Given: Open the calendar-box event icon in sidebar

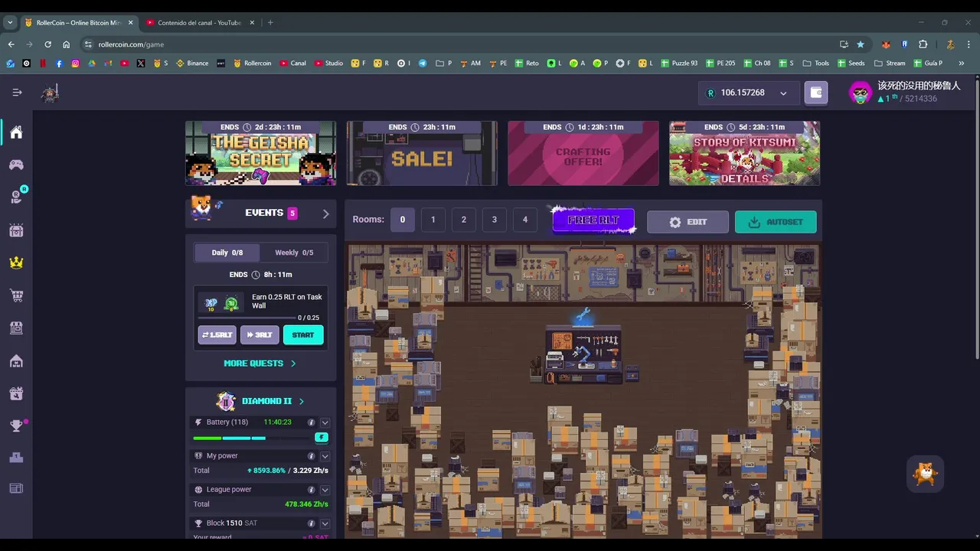Looking at the screenshot, I should (16, 230).
